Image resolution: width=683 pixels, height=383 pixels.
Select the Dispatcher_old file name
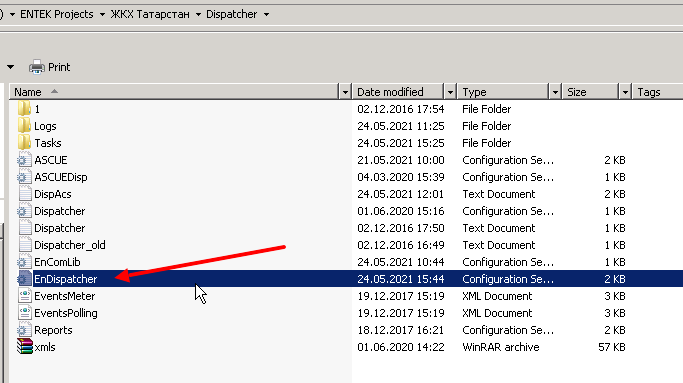click(70, 245)
